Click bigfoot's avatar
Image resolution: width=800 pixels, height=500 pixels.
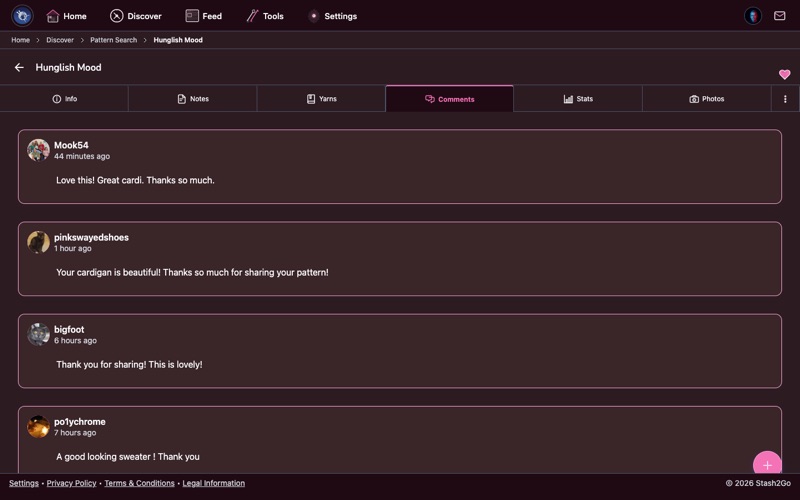38,334
